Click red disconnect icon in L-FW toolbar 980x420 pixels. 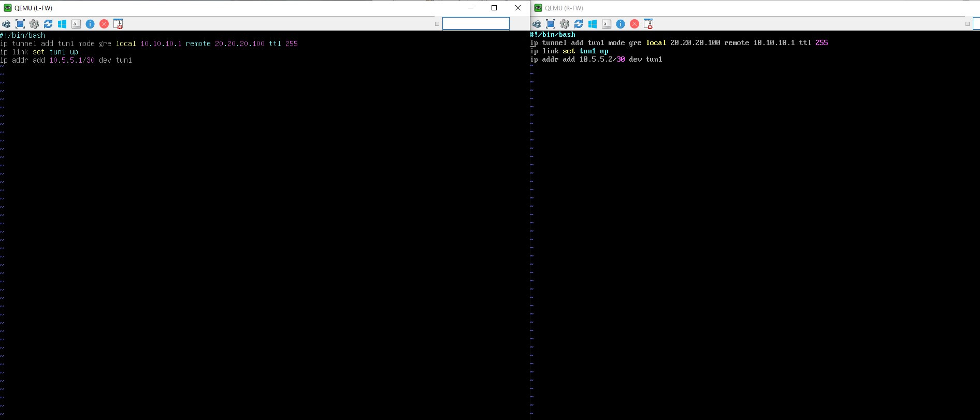pos(104,24)
